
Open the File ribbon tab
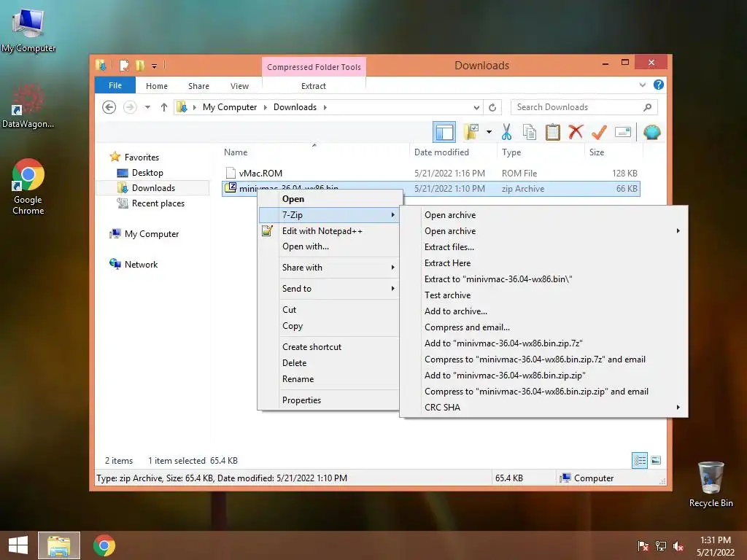tap(115, 85)
